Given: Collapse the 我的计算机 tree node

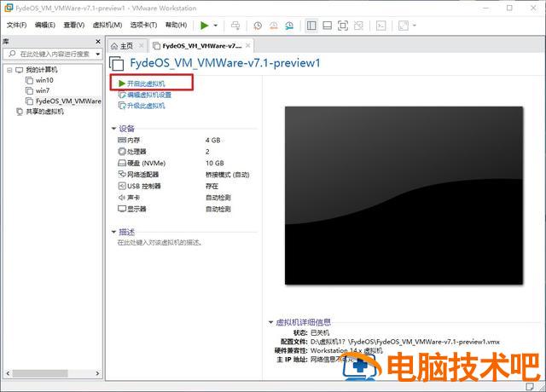Looking at the screenshot, I should [9, 70].
